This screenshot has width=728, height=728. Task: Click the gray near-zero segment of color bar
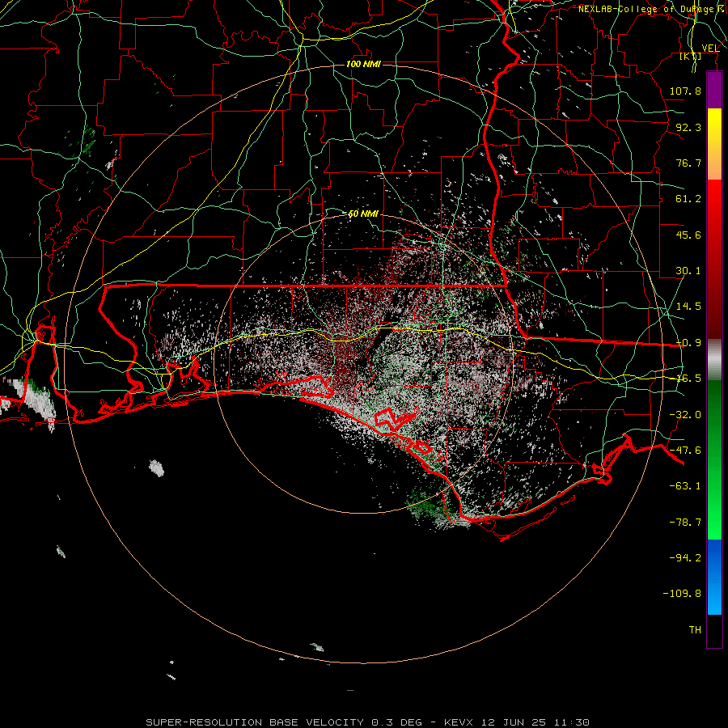714,360
